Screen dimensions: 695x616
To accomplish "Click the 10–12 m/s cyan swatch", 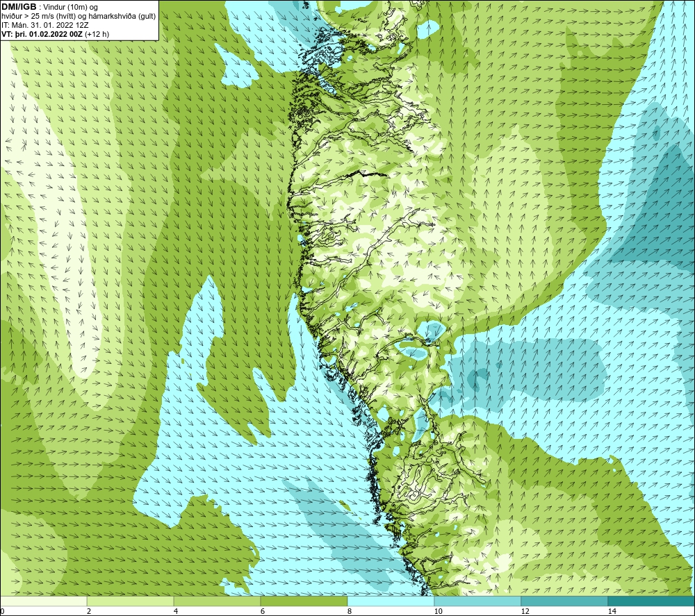I will point(478,601).
